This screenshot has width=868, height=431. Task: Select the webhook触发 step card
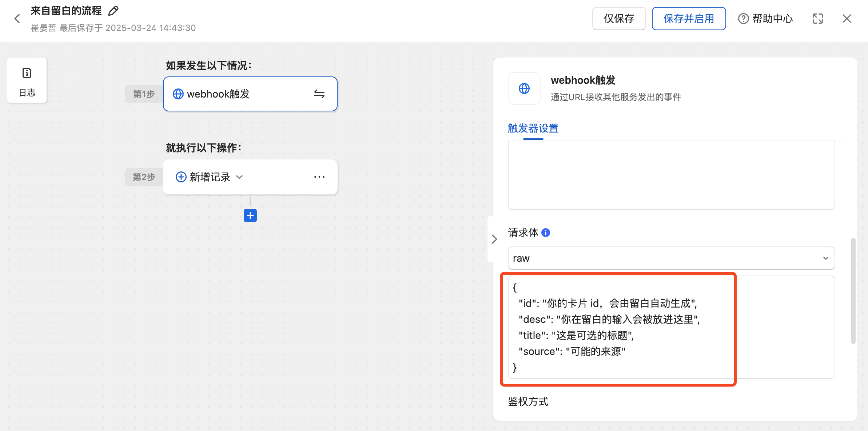coord(250,94)
